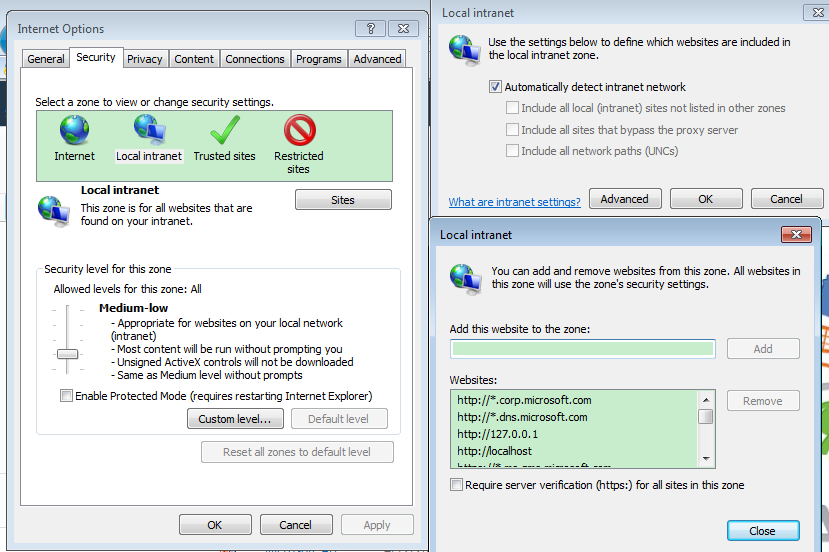The image size is (829, 552).
Task: Enable Protected Mode checkbox
Action: click(66, 396)
